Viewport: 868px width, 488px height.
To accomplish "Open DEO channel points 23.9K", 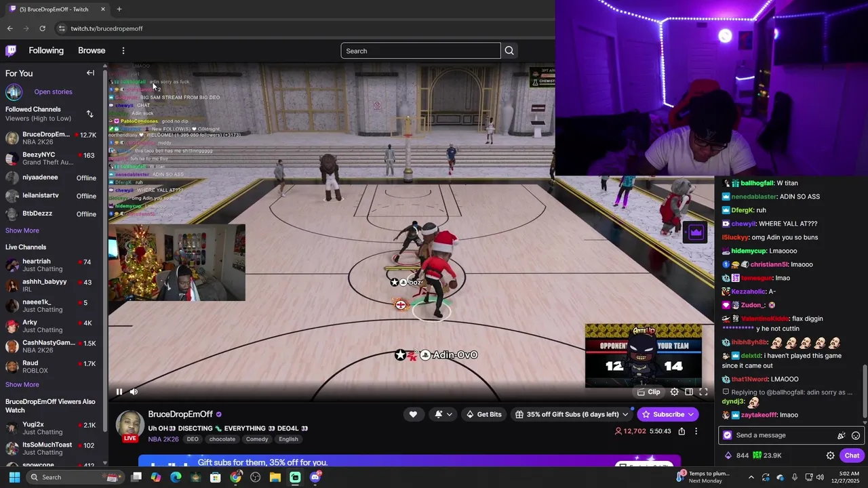I will (x=767, y=455).
